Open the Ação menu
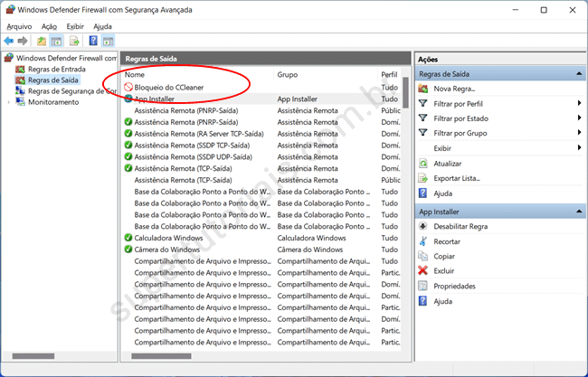 click(49, 26)
